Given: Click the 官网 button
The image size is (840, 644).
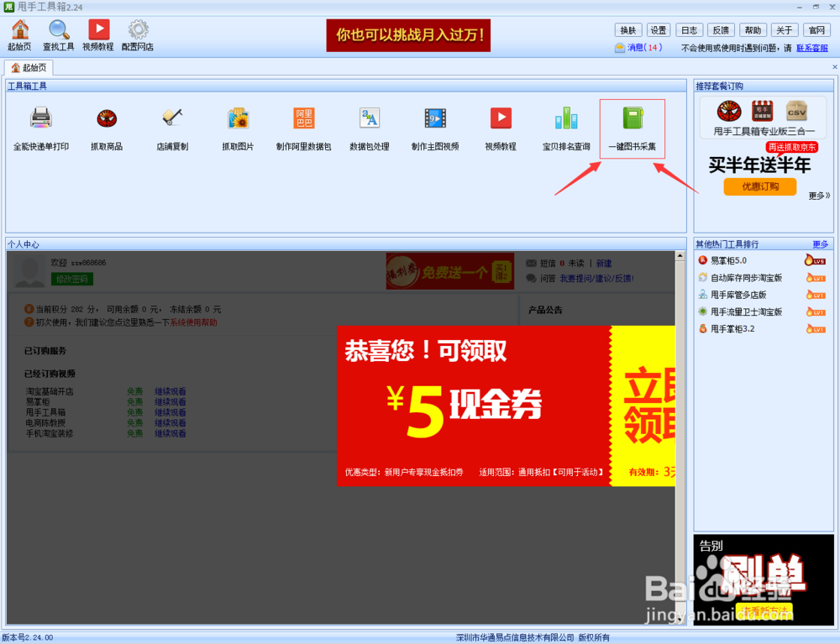Looking at the screenshot, I should point(816,30).
